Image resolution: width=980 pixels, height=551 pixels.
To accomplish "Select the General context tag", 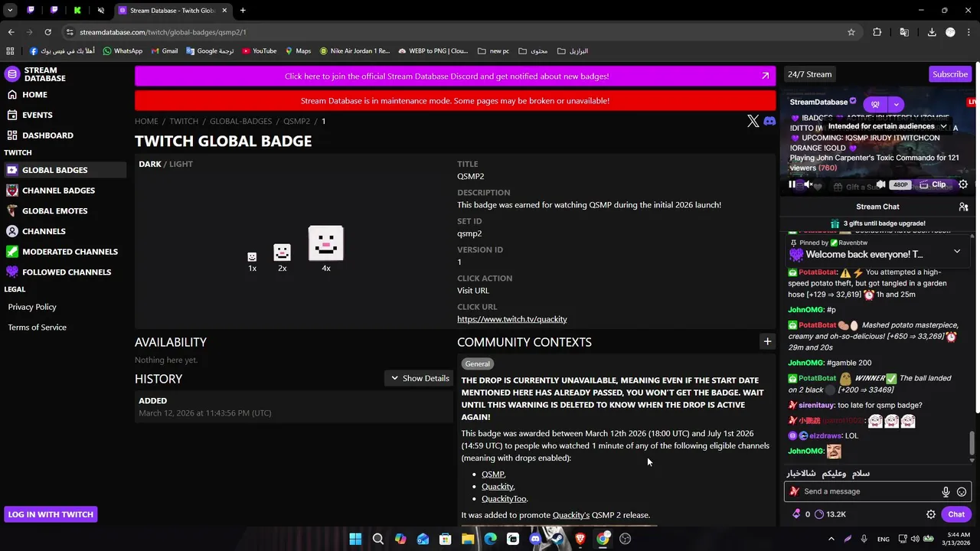I will [477, 364].
